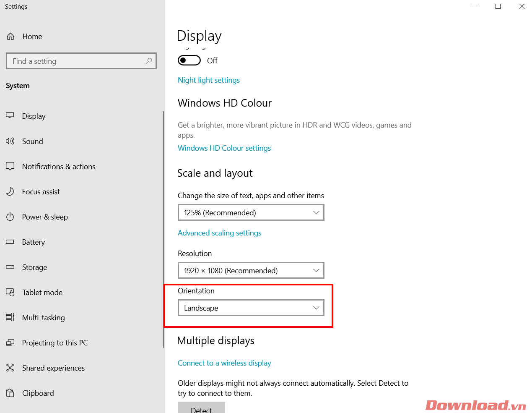Expand the 1920 × 1080 Resolution dropdown
The width and height of the screenshot is (532, 413).
pyautogui.click(x=251, y=271)
